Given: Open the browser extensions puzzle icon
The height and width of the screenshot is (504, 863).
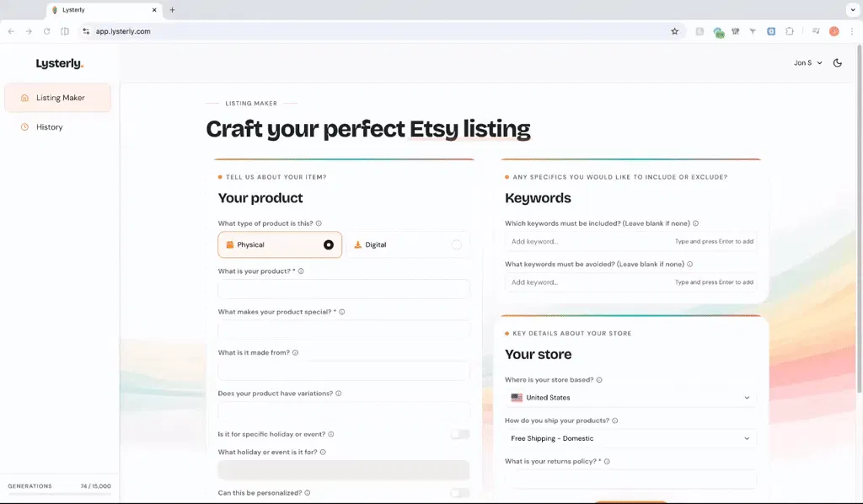Looking at the screenshot, I should (789, 31).
